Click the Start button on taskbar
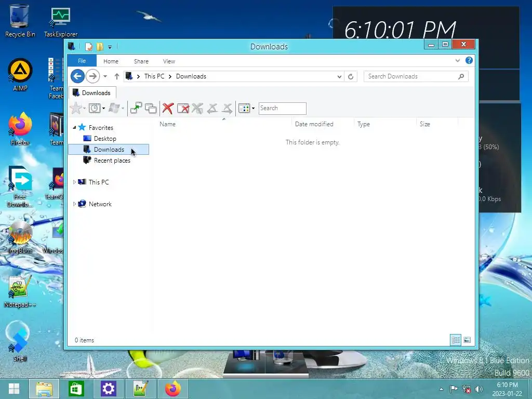The width and height of the screenshot is (532, 399). click(14, 389)
